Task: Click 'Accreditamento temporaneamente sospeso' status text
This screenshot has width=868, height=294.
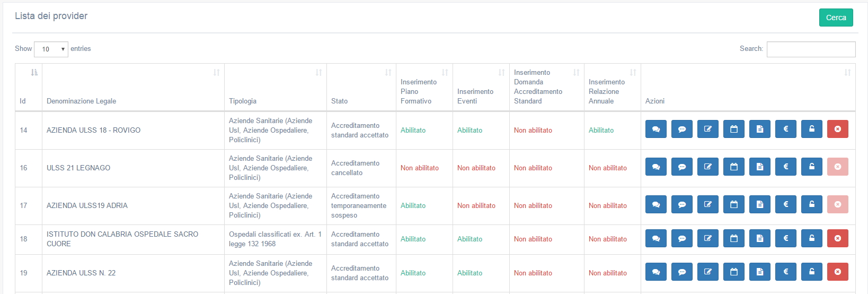Action: click(359, 205)
